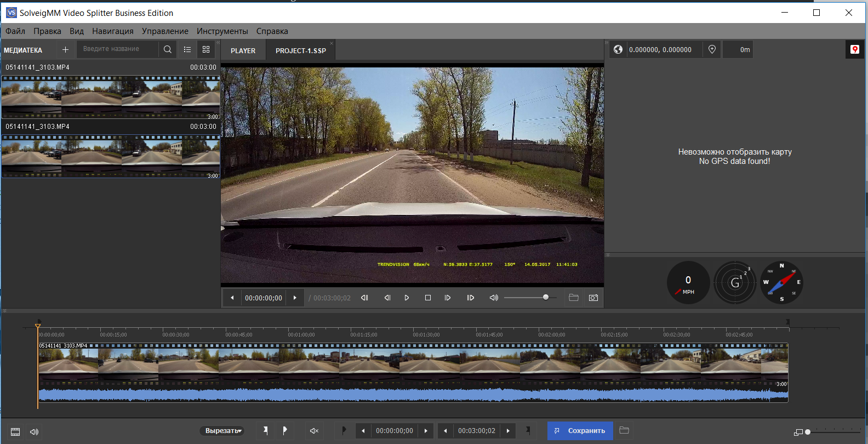Screen dimensions: 868x444
Task: Click the player volume slider handle
Action: tap(545, 297)
